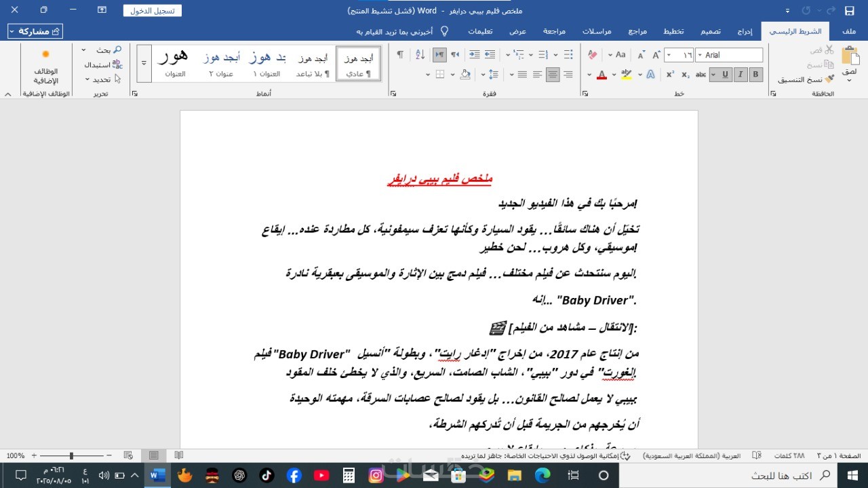The height and width of the screenshot is (488, 868).
Task: Switch to the Design (تصميم) tab
Action: (711, 31)
